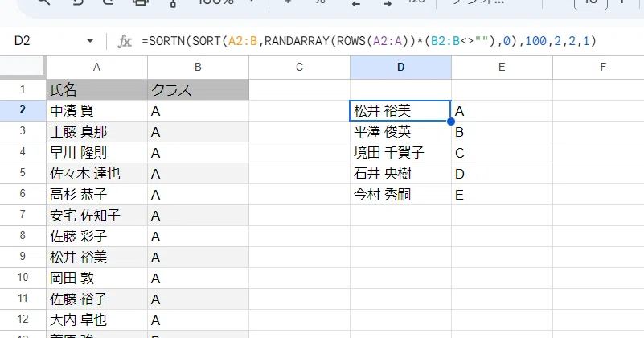Click the 氏名 header cell
This screenshot has width=644, height=338.
coord(96,89)
